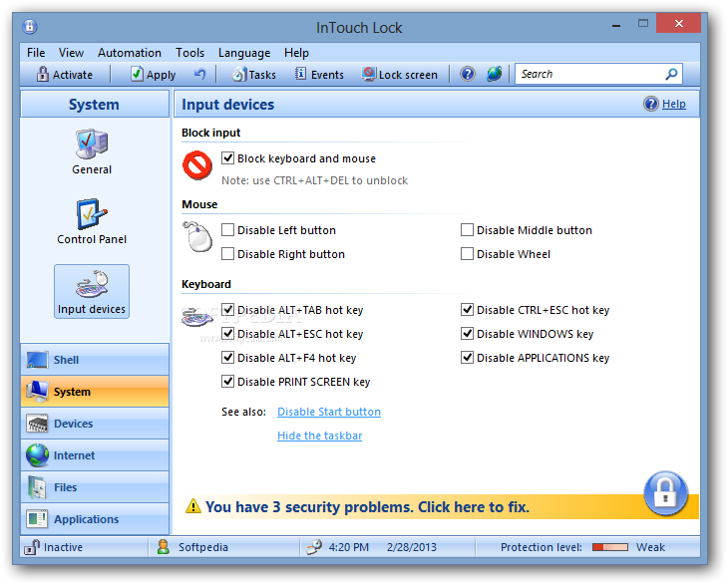Viewport: 728px width, 585px height.
Task: Click the blue question mark toolbar icon
Action: tap(468, 74)
